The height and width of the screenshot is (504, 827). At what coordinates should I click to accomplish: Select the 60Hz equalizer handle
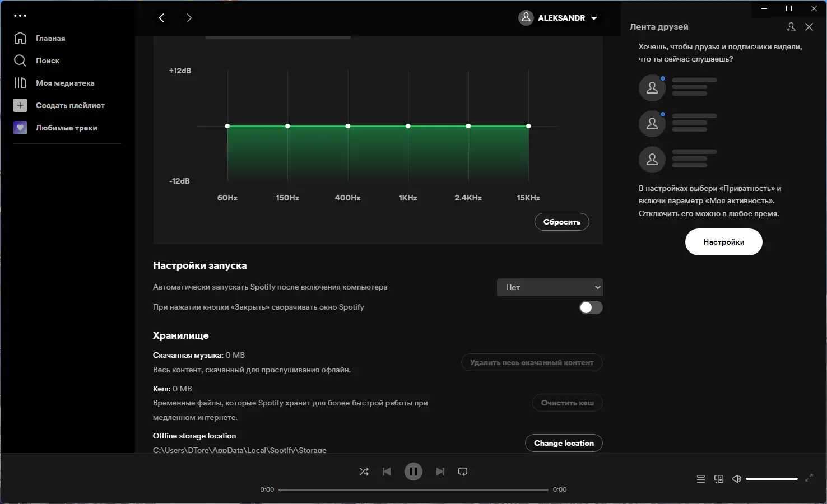point(227,126)
